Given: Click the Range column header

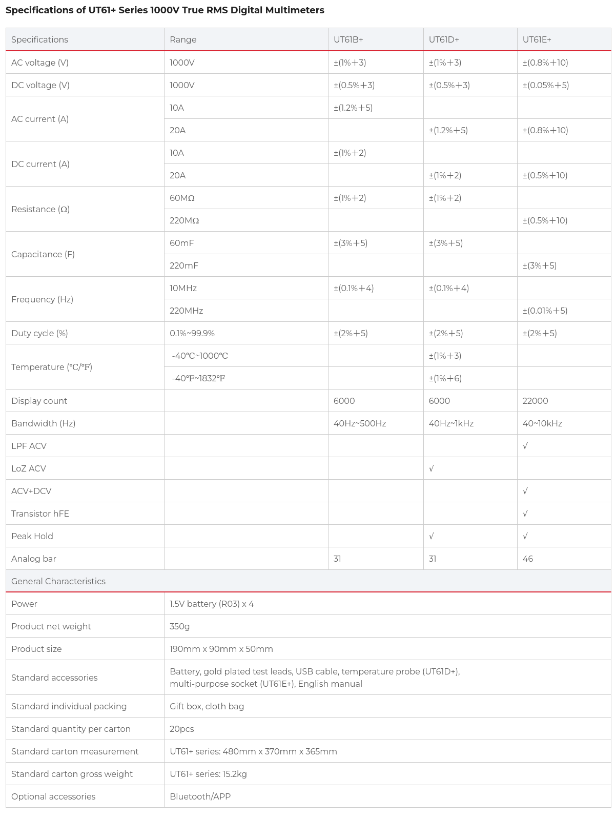Looking at the screenshot, I should (x=183, y=39).
